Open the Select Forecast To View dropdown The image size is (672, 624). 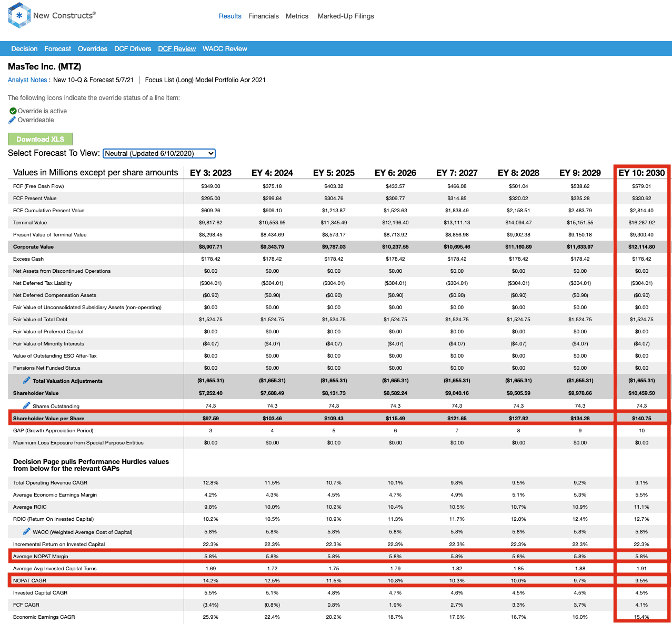pyautogui.click(x=159, y=153)
